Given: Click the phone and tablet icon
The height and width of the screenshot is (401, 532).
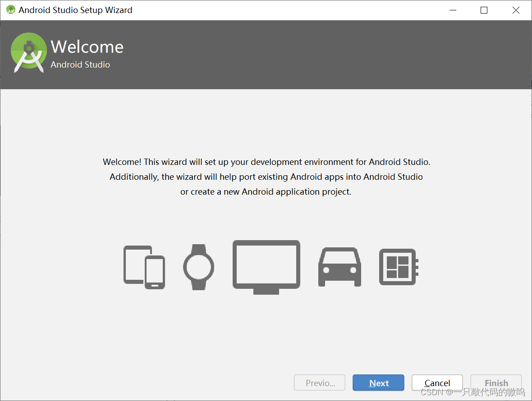Looking at the screenshot, I should point(144,267).
